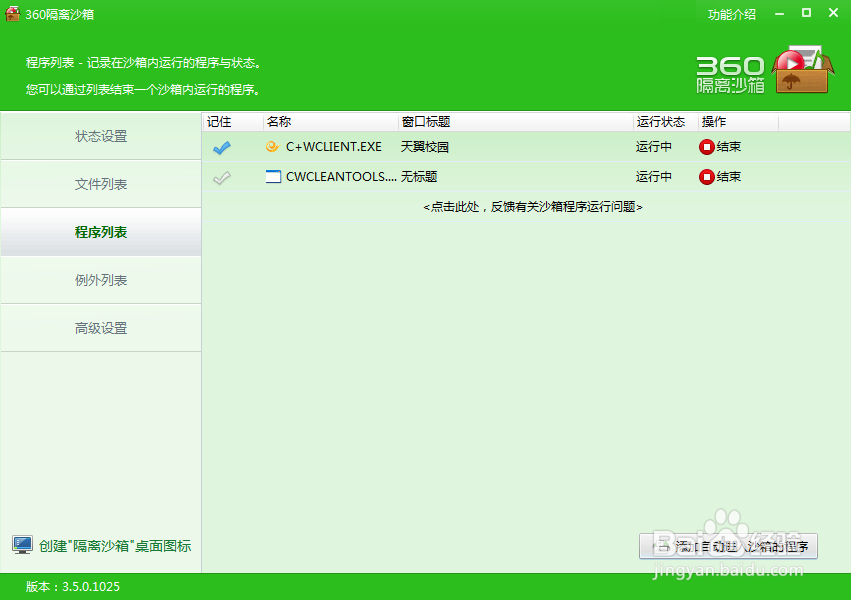Click the C+WCLIENT.EXE program icon
Viewport: 851px width, 600px height.
[272, 146]
